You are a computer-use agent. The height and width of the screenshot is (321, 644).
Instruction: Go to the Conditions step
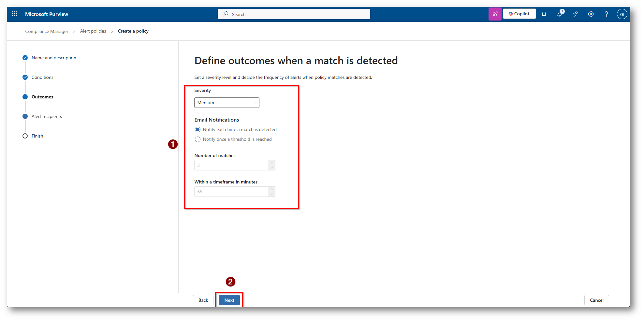click(x=42, y=77)
